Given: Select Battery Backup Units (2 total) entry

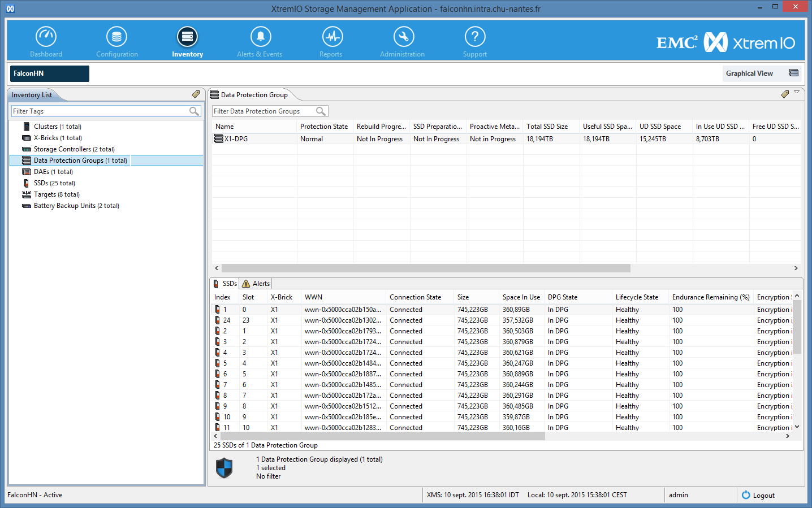Looking at the screenshot, I should pyautogui.click(x=76, y=206).
